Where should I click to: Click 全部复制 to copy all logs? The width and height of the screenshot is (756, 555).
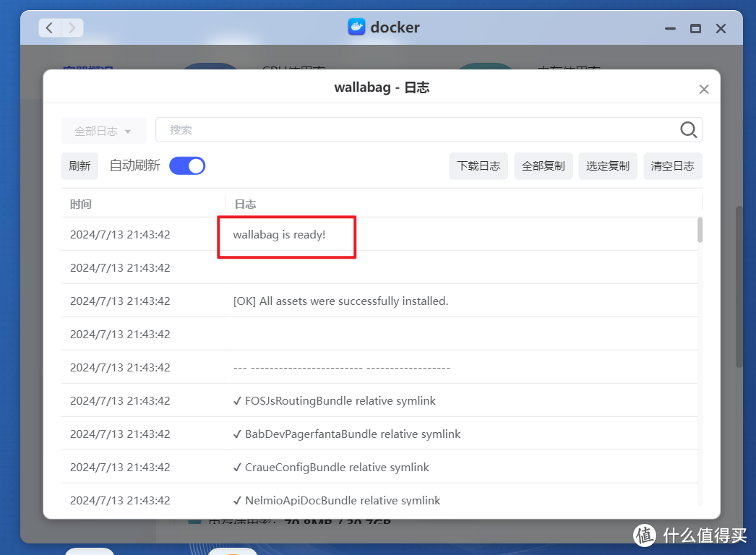pyautogui.click(x=543, y=165)
